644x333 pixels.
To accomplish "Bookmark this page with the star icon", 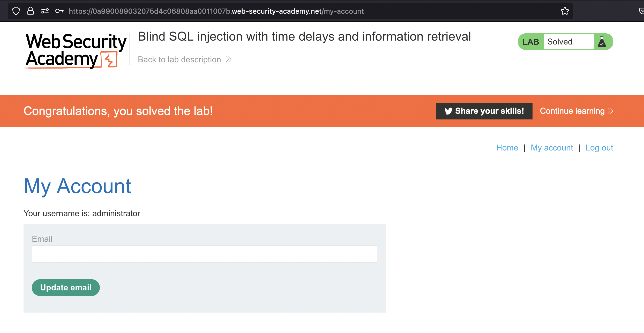I will [x=565, y=11].
